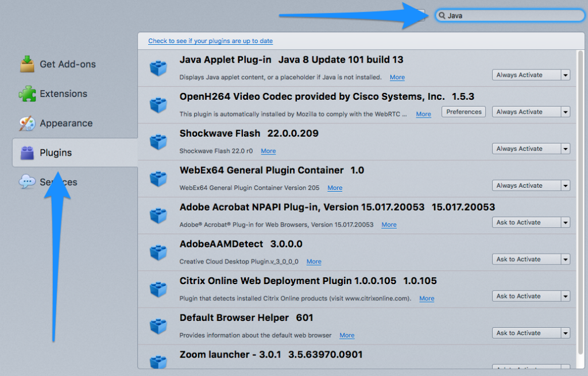Open Shockwave Flash activation dropdown
The height and width of the screenshot is (376, 588).
pyautogui.click(x=531, y=149)
